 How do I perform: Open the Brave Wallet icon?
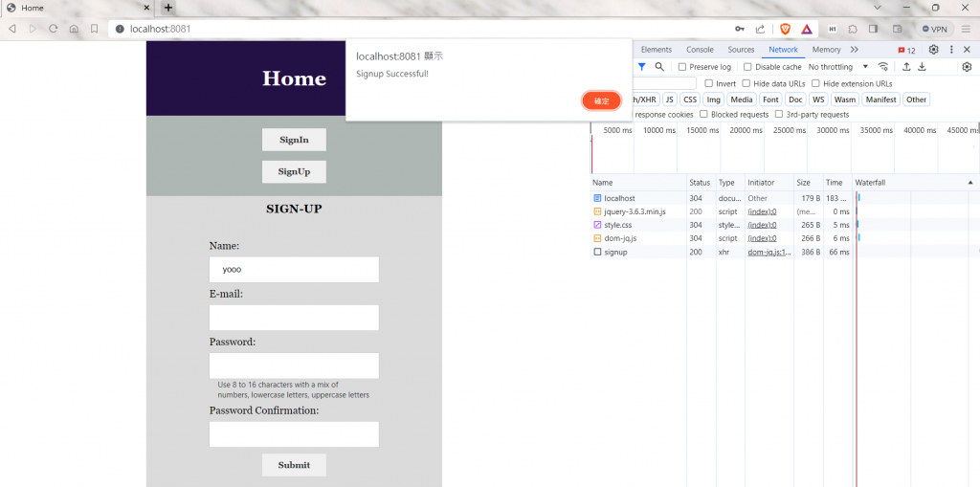coord(897,29)
